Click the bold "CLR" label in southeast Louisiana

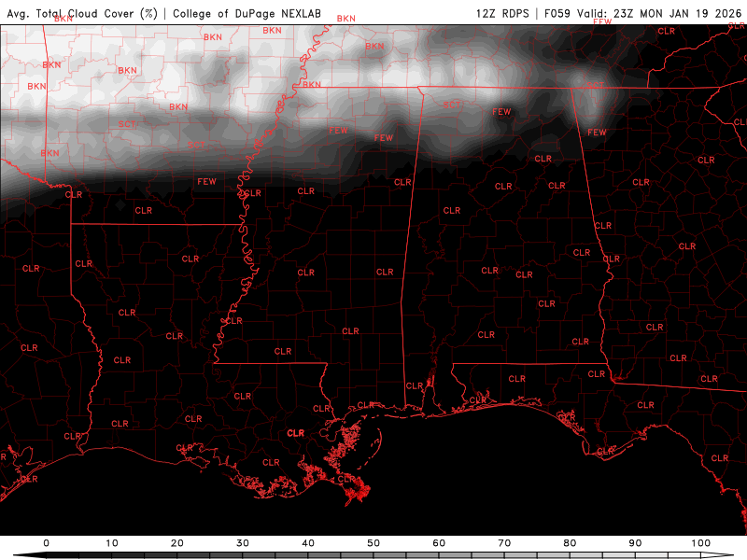pyautogui.click(x=295, y=433)
